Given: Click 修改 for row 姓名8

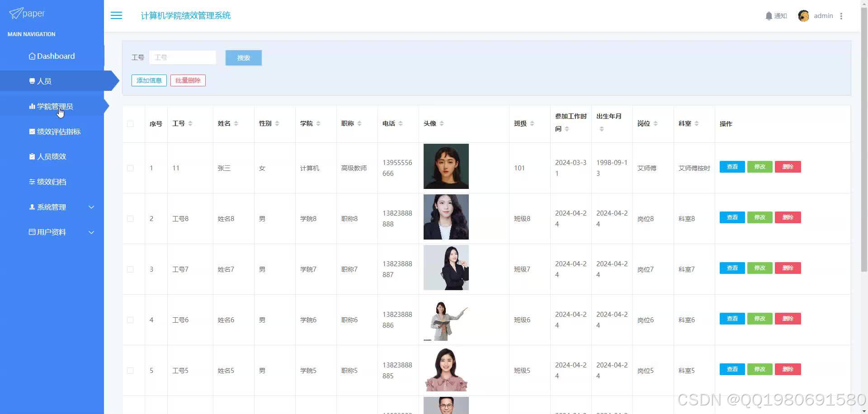Looking at the screenshot, I should [760, 217].
